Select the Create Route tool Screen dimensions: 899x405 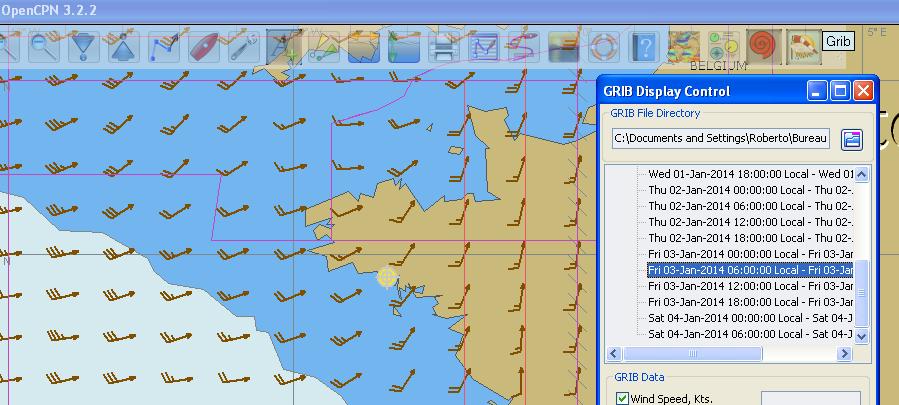pyautogui.click(x=163, y=46)
